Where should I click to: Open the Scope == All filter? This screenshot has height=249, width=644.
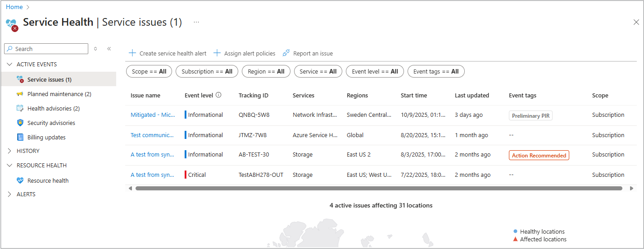[149, 71]
